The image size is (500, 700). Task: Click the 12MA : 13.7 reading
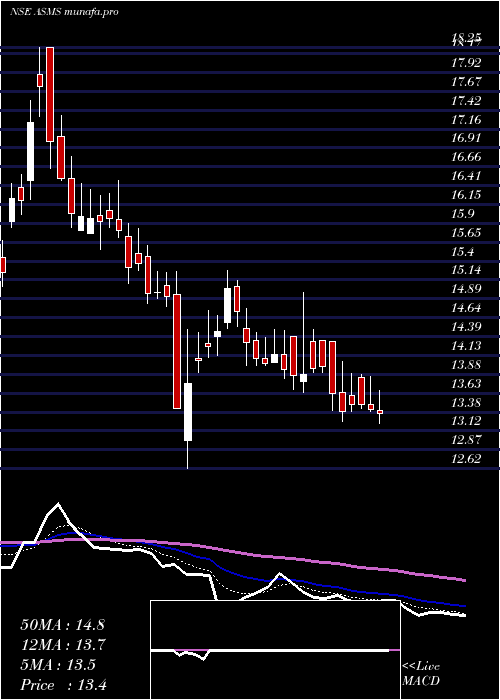62,645
